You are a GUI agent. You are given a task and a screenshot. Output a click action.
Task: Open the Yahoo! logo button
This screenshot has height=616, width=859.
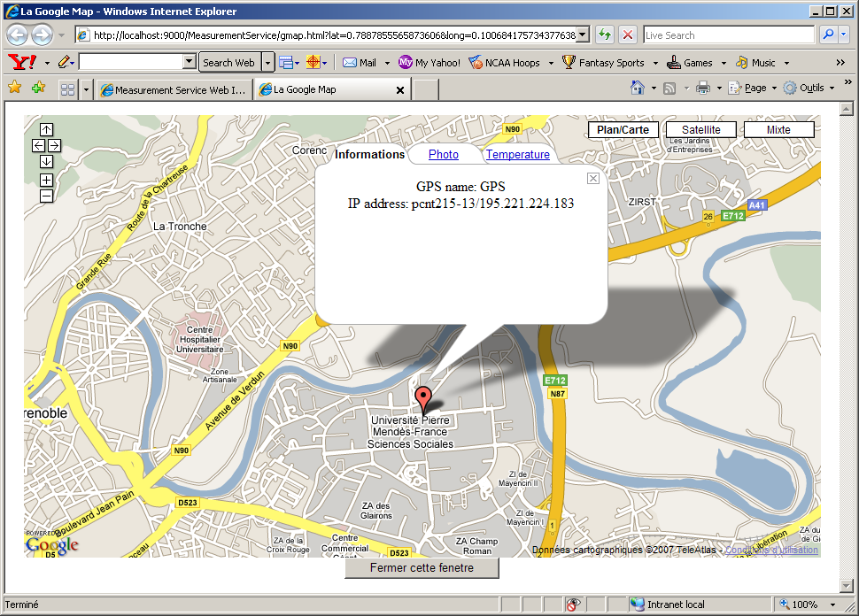tap(22, 63)
